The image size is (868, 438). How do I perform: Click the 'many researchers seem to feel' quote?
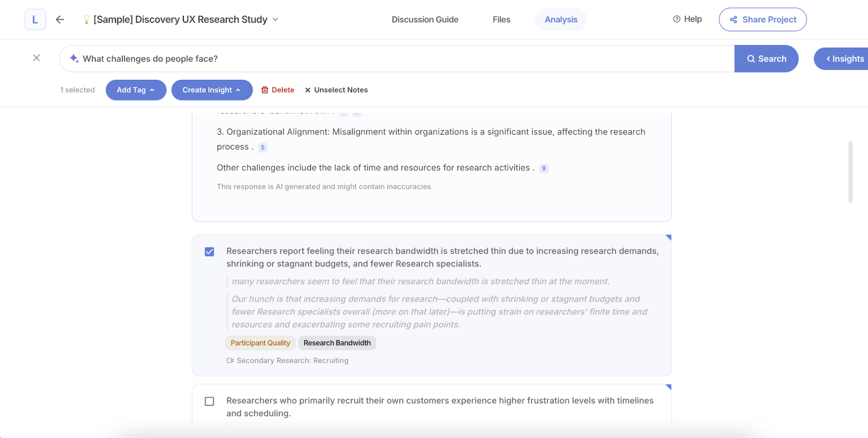(420, 281)
